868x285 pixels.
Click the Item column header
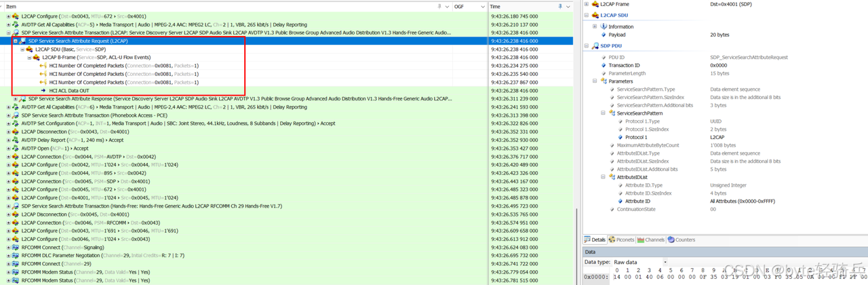point(12,6)
